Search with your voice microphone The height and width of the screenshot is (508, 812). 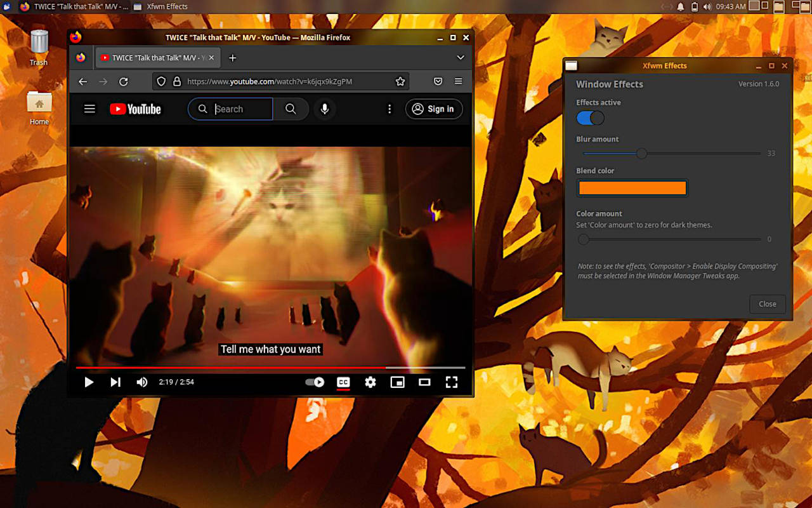pyautogui.click(x=325, y=109)
